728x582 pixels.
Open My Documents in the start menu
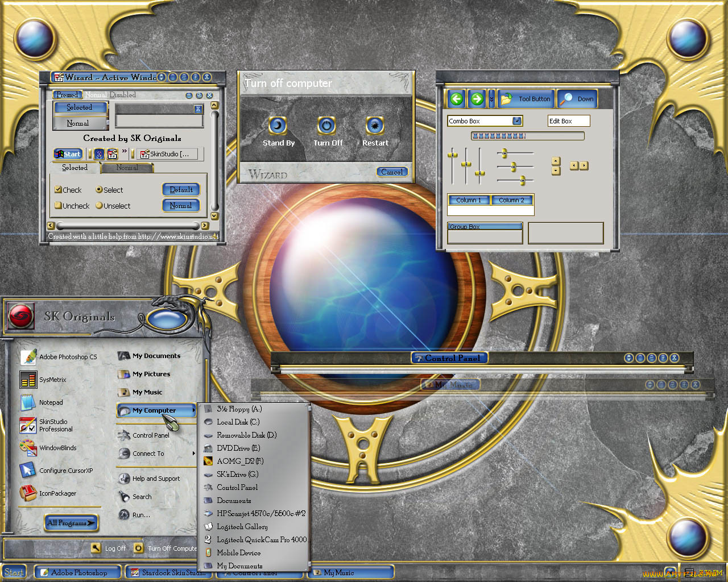(149, 356)
